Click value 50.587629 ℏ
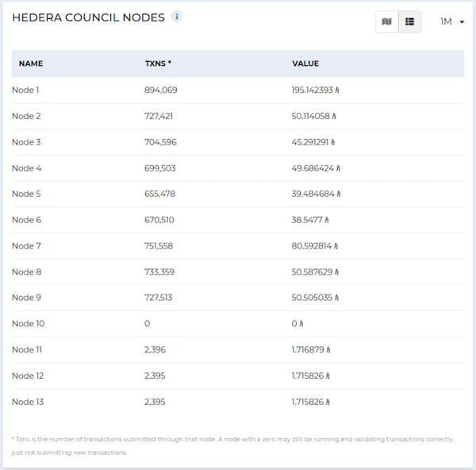476x470 pixels. [315, 272]
